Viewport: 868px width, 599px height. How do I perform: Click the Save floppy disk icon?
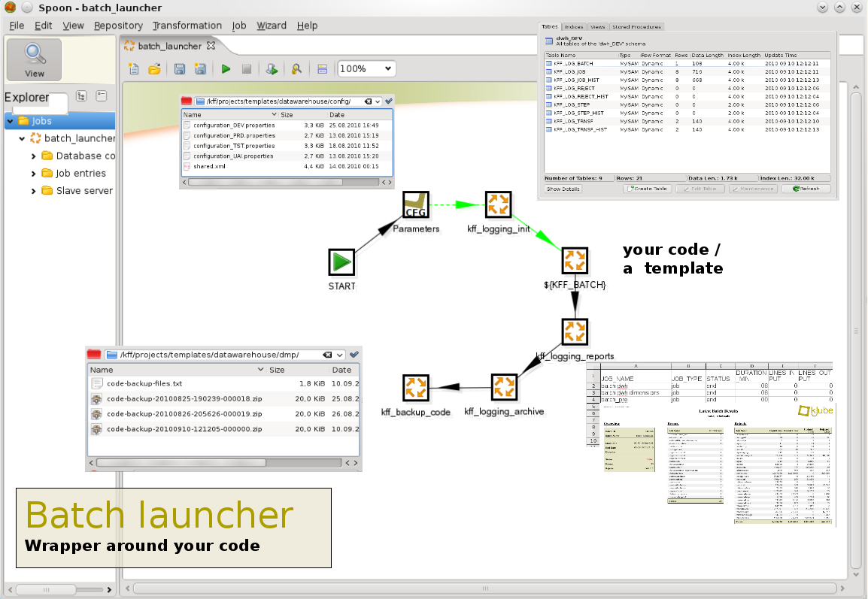point(179,68)
